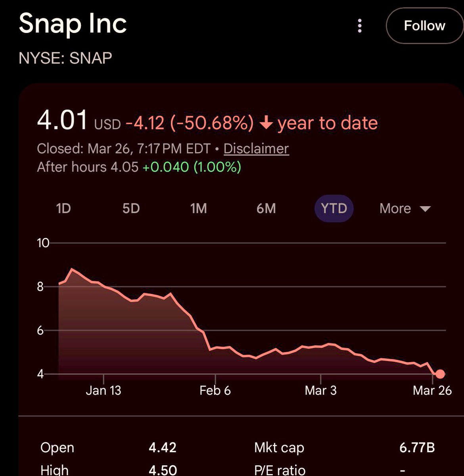Screen dimensions: 464x476
Task: Click the Jan 13 chart date marker
Action: [x=104, y=390]
